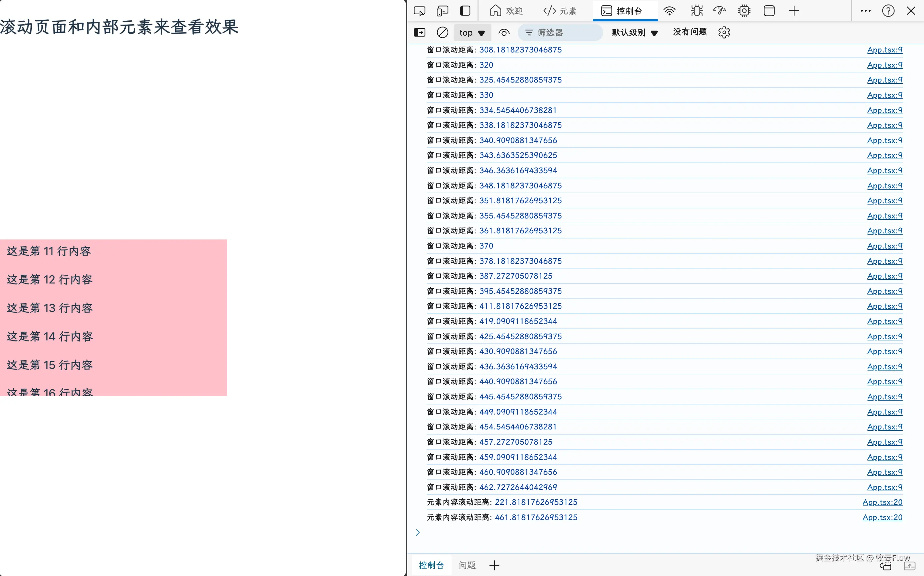The height and width of the screenshot is (576, 924).
Task: Open the Application panel icon
Action: pos(769,11)
